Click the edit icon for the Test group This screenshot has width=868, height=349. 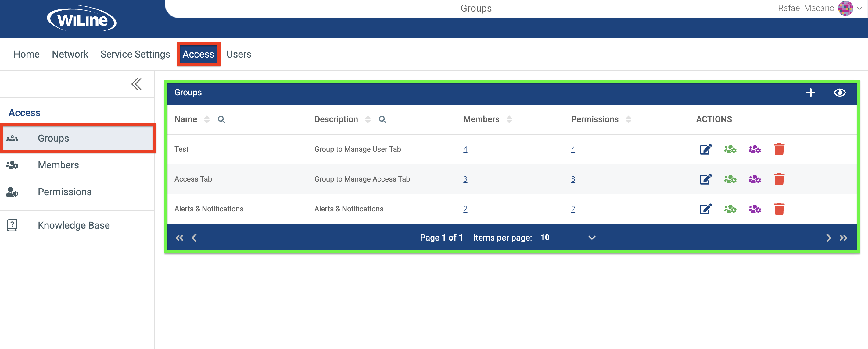[705, 150]
